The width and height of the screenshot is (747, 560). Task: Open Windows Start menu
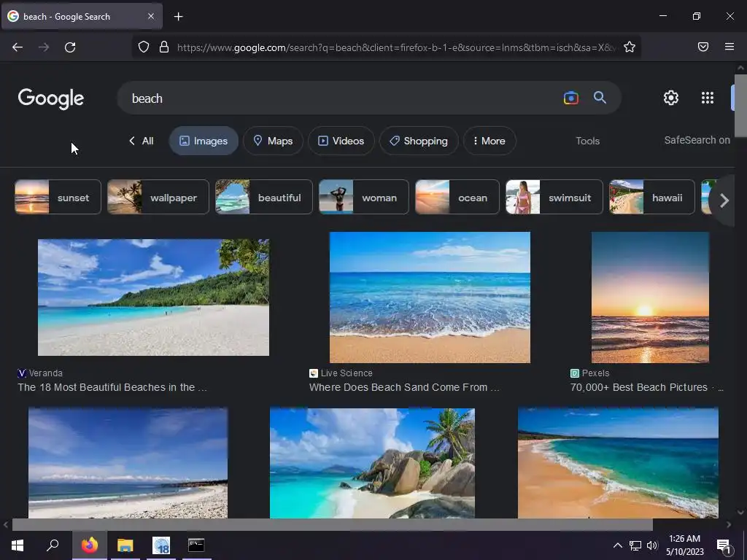(18, 545)
